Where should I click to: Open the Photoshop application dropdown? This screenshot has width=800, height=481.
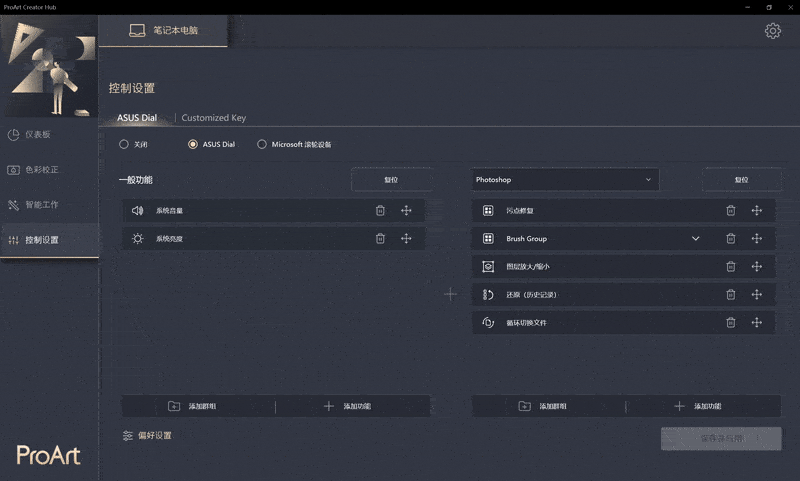[565, 180]
